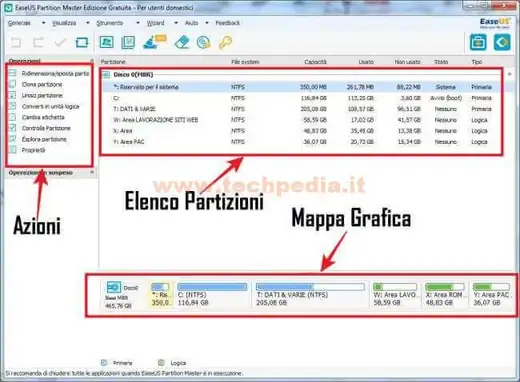Select the Controlla Partizione operation

[x=46, y=128]
